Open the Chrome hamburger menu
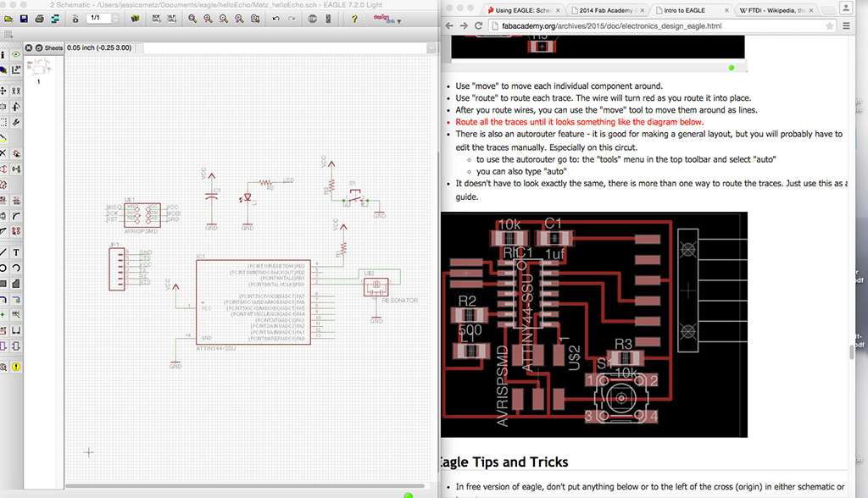Viewport: 868px width, 498px height. coord(847,26)
